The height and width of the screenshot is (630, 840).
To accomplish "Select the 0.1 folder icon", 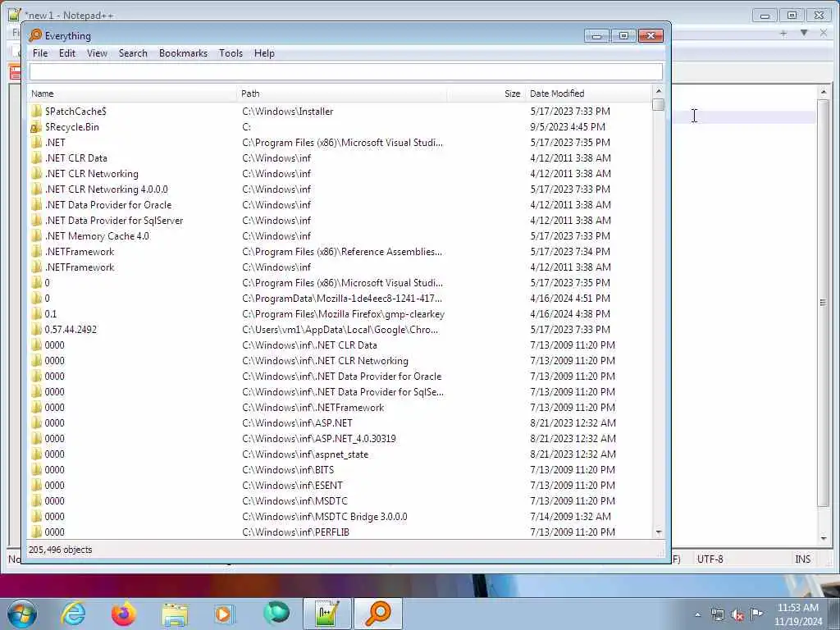I will point(36,314).
